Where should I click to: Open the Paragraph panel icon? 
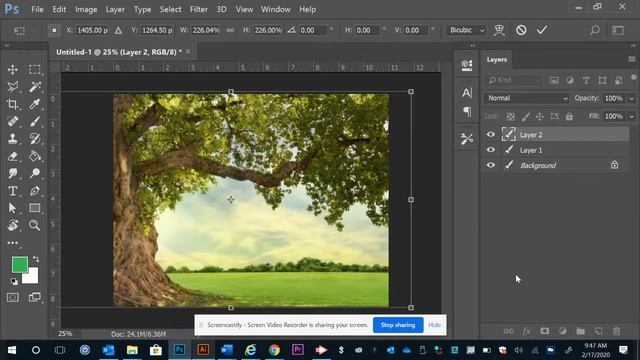click(x=467, y=111)
